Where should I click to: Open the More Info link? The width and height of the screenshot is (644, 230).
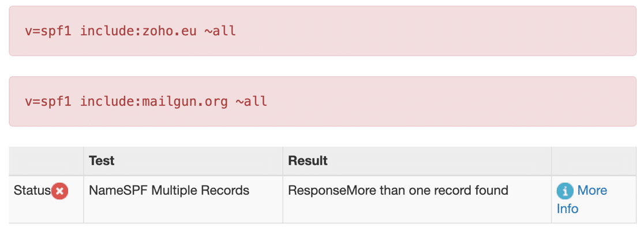coord(582,199)
